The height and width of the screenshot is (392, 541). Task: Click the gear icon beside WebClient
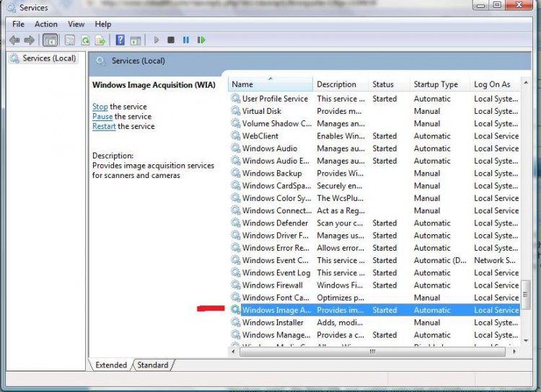236,135
